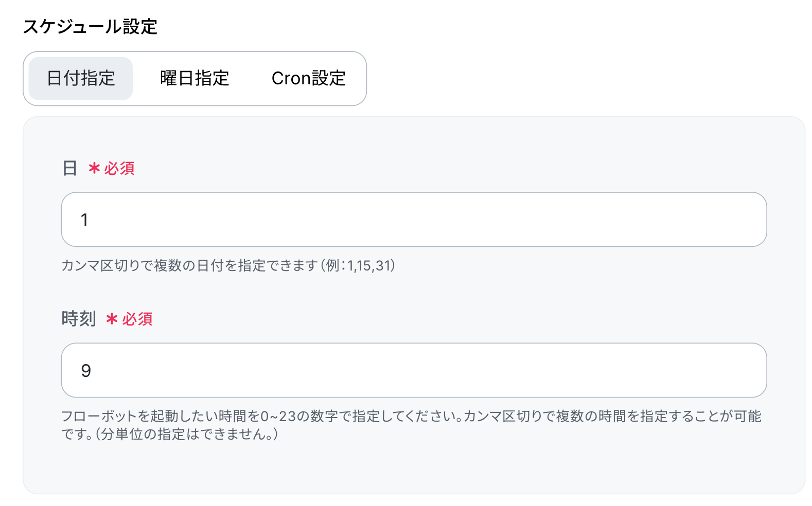This screenshot has width=812, height=506.
Task: Click the 必須 marker beside 時刻
Action: [x=137, y=319]
